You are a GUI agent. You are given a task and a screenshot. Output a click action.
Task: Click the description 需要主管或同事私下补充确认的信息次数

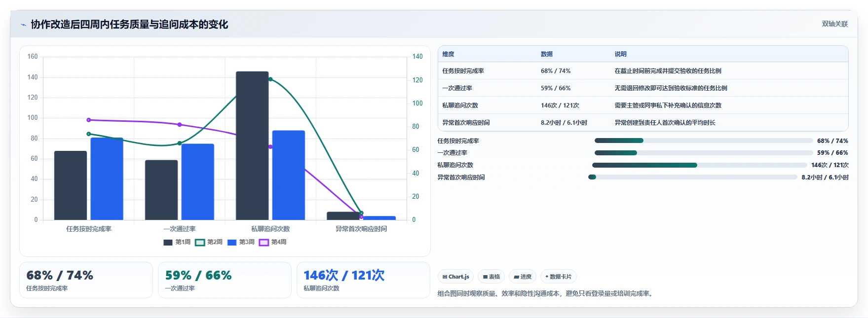click(x=668, y=106)
